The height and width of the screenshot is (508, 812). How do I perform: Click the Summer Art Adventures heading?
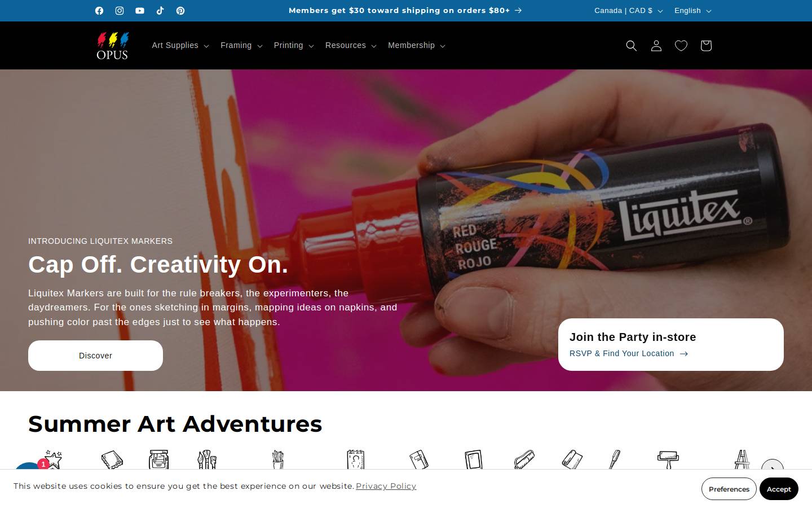175,424
